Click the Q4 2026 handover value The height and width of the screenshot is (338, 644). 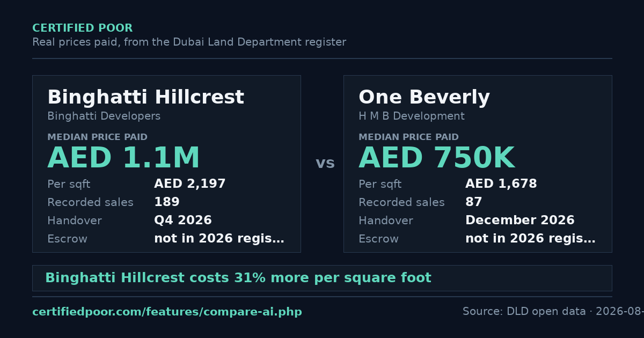pos(182,221)
